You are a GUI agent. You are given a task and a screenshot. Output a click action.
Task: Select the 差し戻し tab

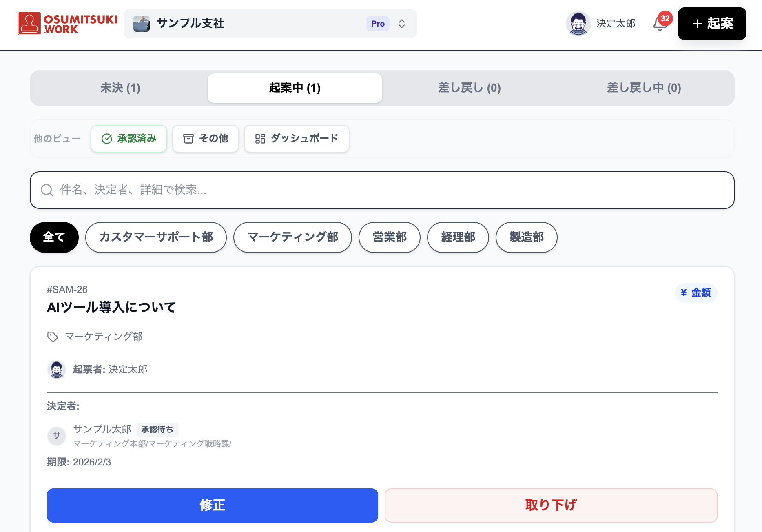[x=469, y=88]
